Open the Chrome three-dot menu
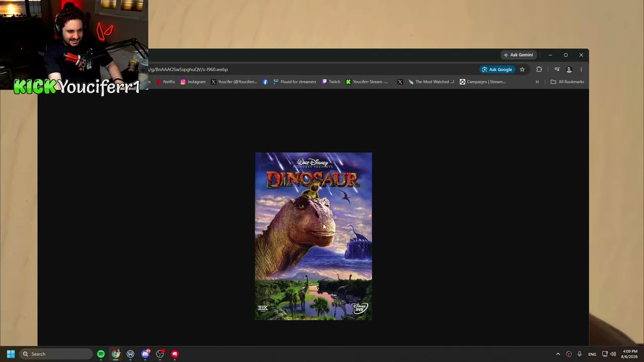 pos(581,69)
